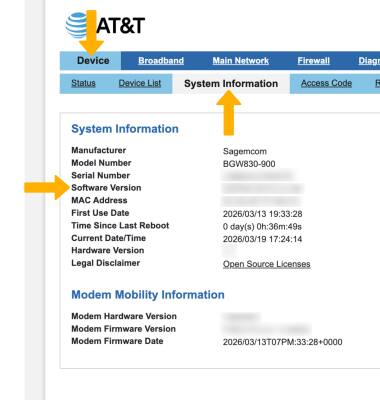The image size is (380, 400).
Task: Open the Open Source Licenses link
Action: (x=267, y=264)
